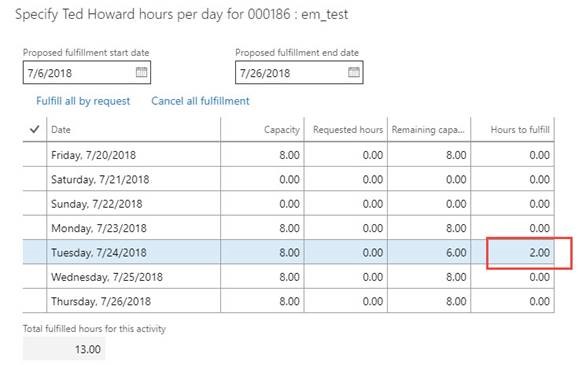586x365 pixels.
Task: Sort by the Capacity column header
Action: (x=262, y=129)
